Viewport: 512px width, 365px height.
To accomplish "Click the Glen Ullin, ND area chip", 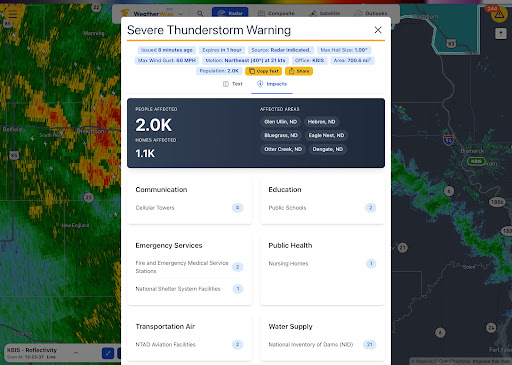I will tap(280, 122).
